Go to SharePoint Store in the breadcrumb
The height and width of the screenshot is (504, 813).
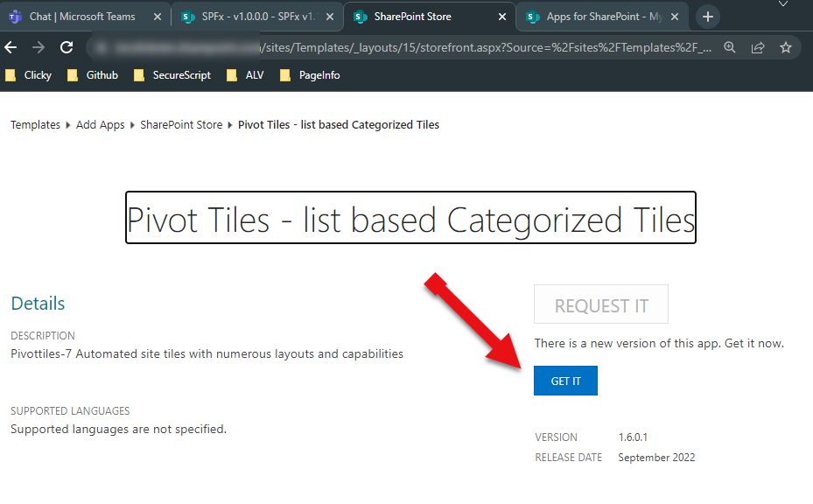[x=181, y=125]
